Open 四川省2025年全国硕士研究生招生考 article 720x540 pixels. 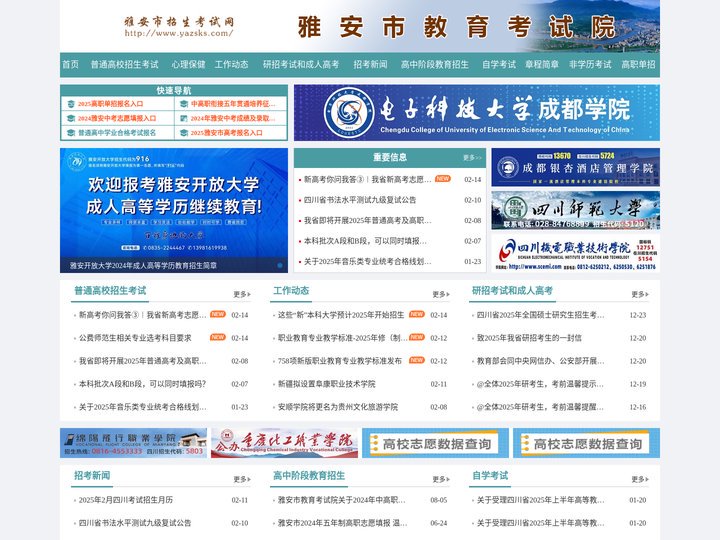click(540, 315)
